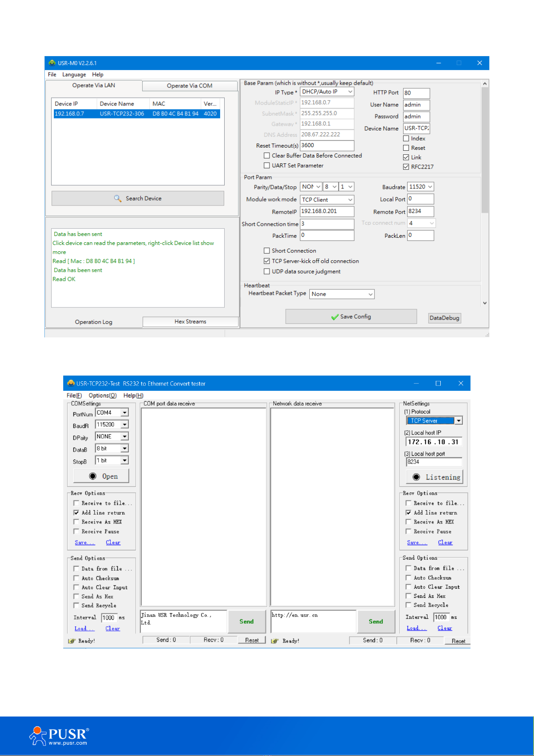This screenshot has height=756, width=534.
Task: Click the PUSR logo in the footer
Action: pyautogui.click(x=59, y=736)
